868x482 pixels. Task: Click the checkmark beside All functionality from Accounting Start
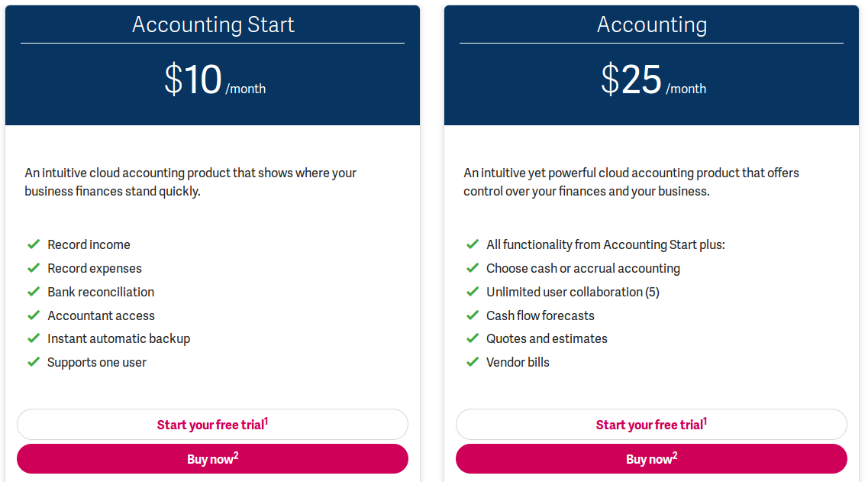[473, 244]
